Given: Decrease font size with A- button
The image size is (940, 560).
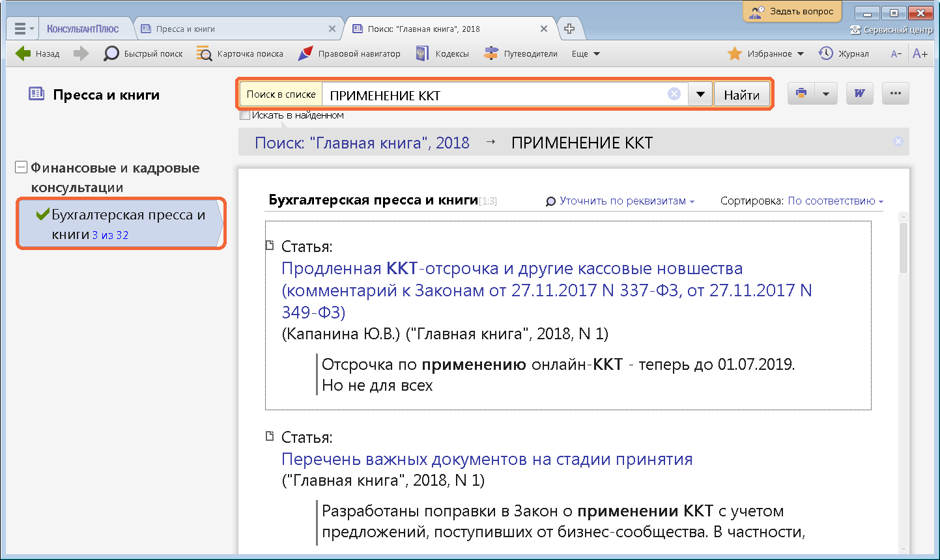Looking at the screenshot, I should [896, 54].
